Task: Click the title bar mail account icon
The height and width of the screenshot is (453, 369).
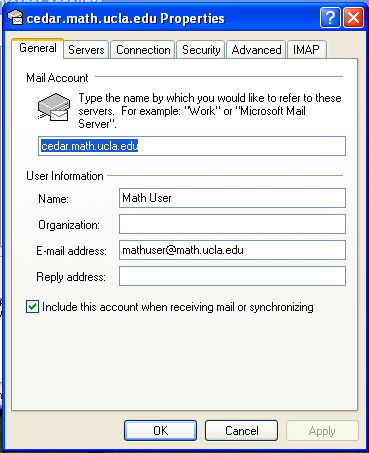Action: point(15,18)
